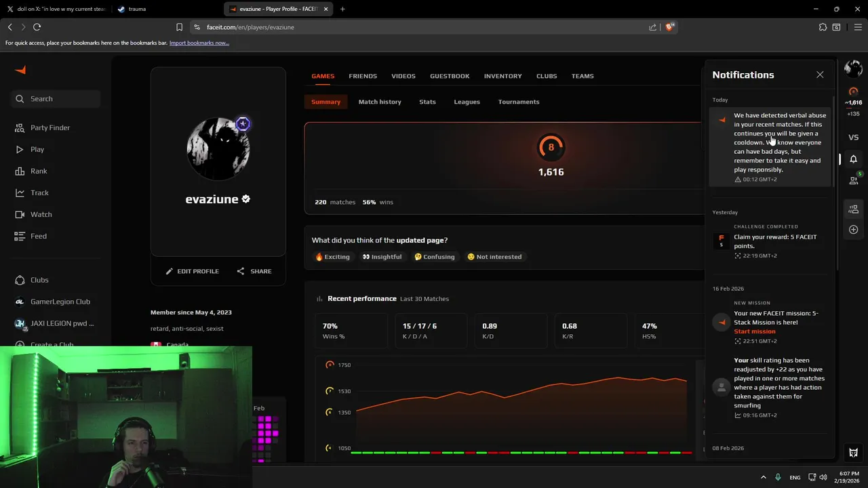Switch to the GUESTBOOK tab
This screenshot has width=868, height=488.
(x=450, y=76)
